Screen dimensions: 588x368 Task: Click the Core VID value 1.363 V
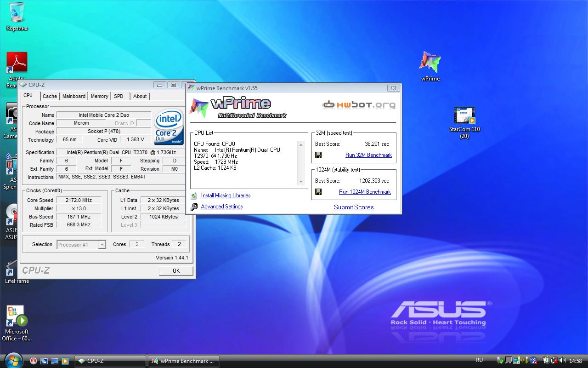point(136,139)
